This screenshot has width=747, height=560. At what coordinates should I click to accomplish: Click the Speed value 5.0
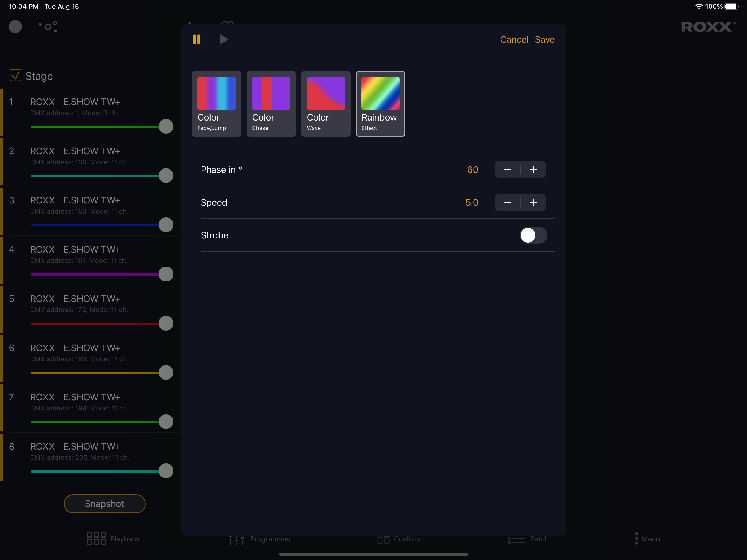pyautogui.click(x=472, y=202)
